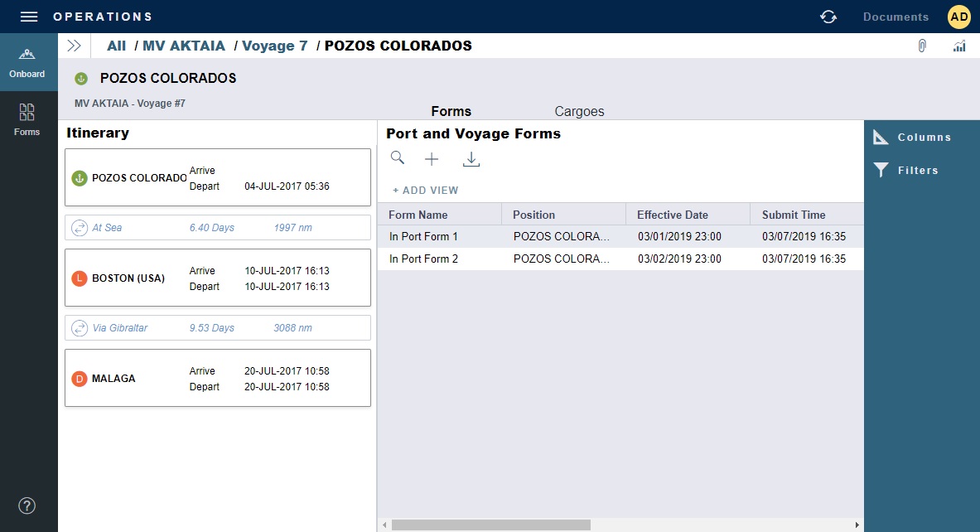This screenshot has height=532, width=980.
Task: Open Filters panel options
Action: coord(914,170)
